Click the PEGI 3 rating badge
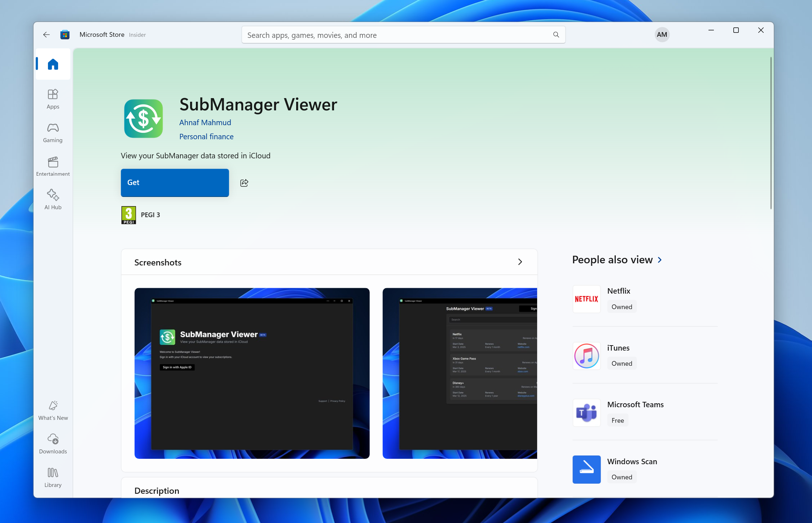This screenshot has width=812, height=523. click(129, 215)
